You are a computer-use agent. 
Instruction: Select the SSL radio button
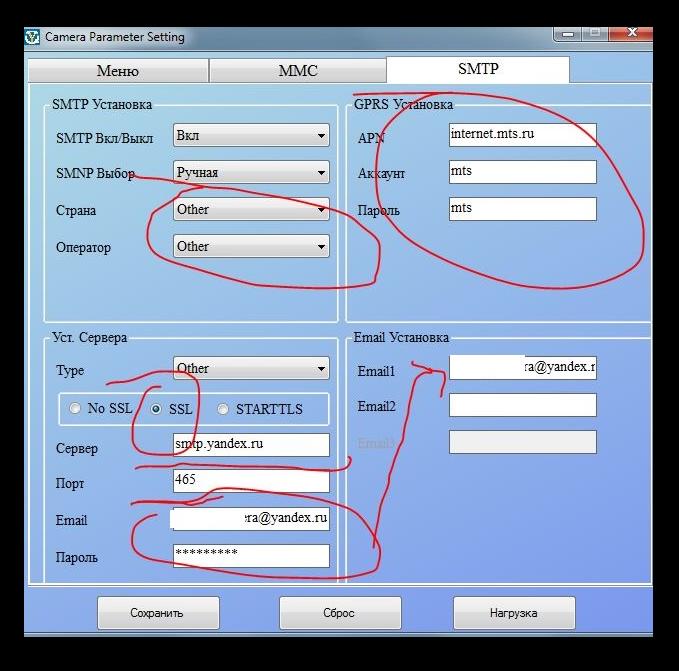[x=156, y=409]
